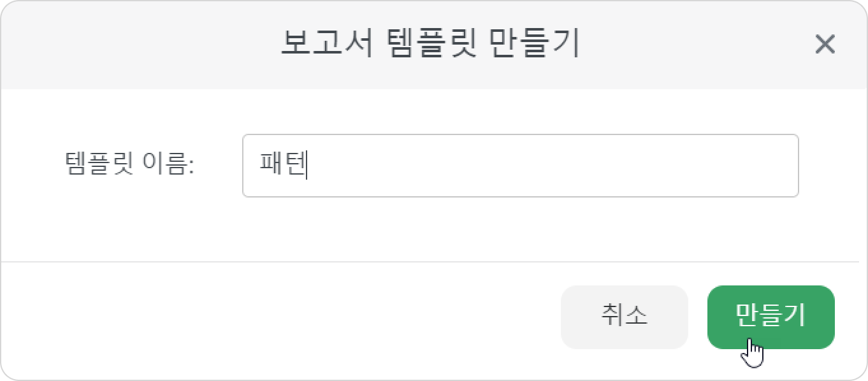Screen dimensions: 868x381
Task: Click the dialog title 보고서 템플릿 만들기
Action: [x=430, y=44]
